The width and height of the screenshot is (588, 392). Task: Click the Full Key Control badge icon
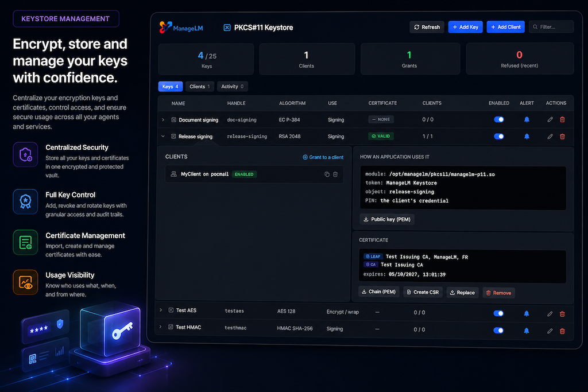25,201
